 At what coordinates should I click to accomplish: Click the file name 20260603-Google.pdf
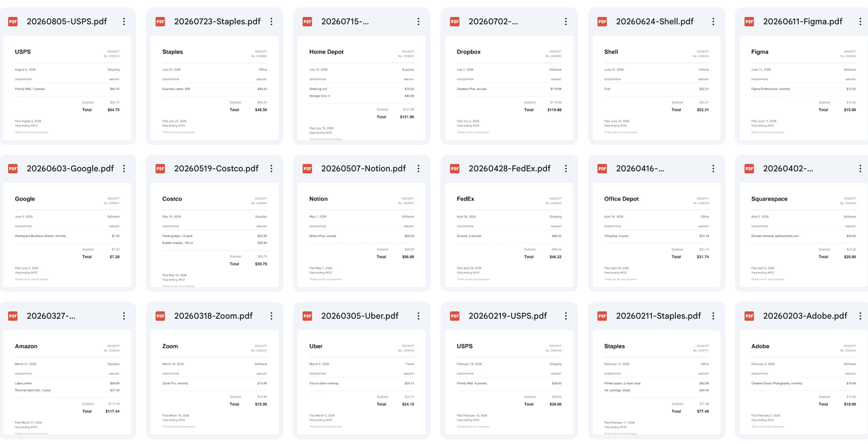[71, 169]
